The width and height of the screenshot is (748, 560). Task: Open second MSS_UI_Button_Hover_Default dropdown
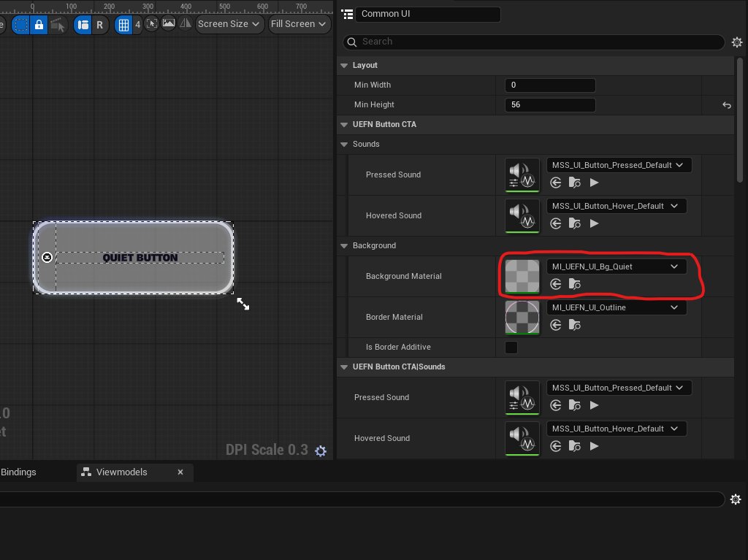click(617, 429)
